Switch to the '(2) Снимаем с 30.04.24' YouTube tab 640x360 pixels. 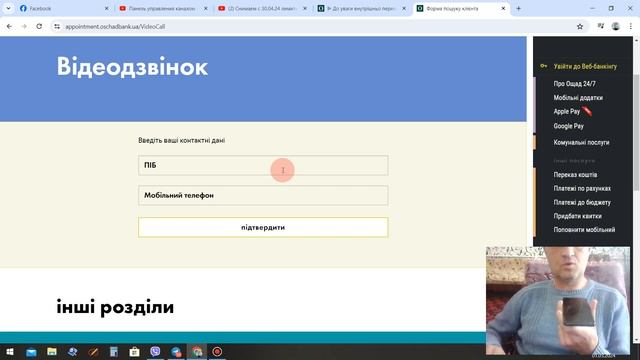[261, 8]
